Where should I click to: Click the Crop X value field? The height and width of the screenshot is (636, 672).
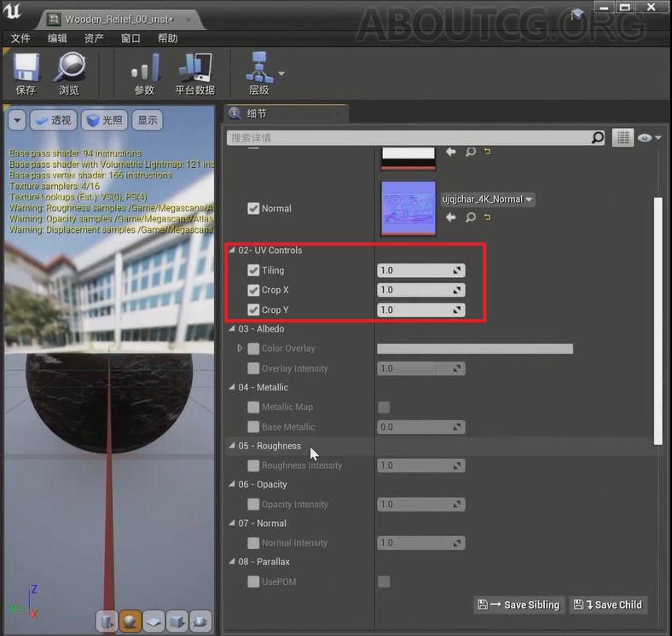pyautogui.click(x=421, y=290)
